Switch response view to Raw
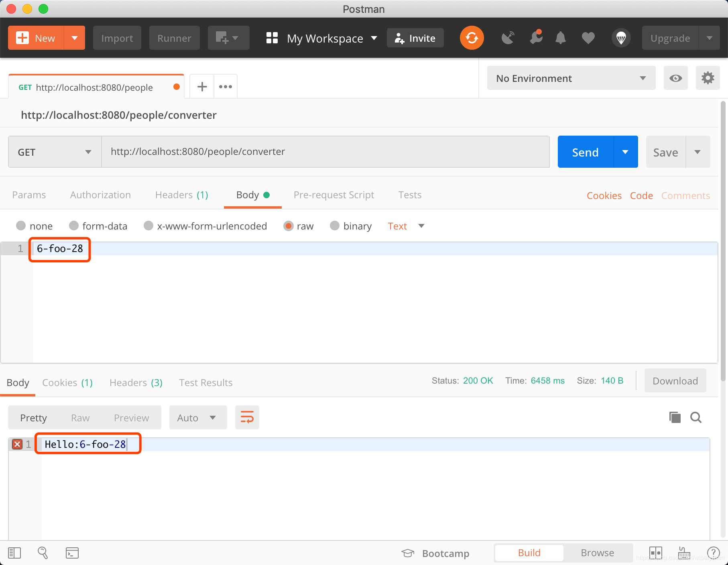 [80, 418]
